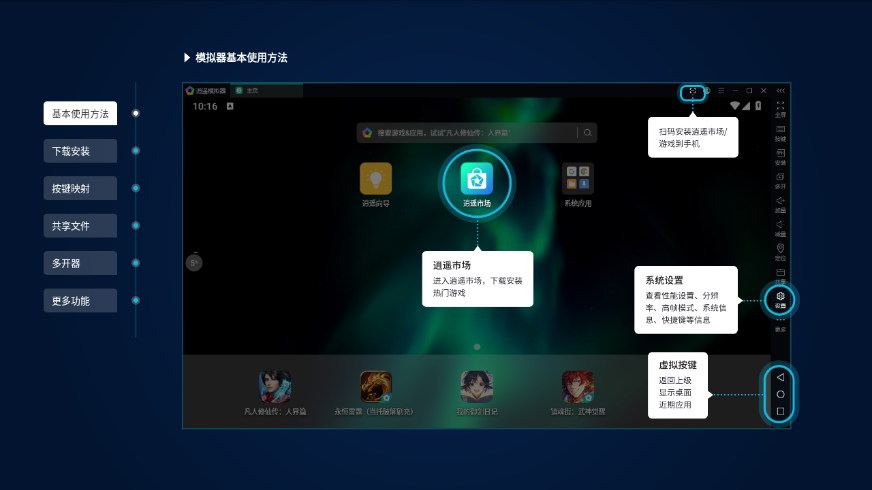This screenshot has width=872, height=490.
Task: Launch 镇魂街:武神觉醒 red-haired game icon
Action: pos(578,387)
